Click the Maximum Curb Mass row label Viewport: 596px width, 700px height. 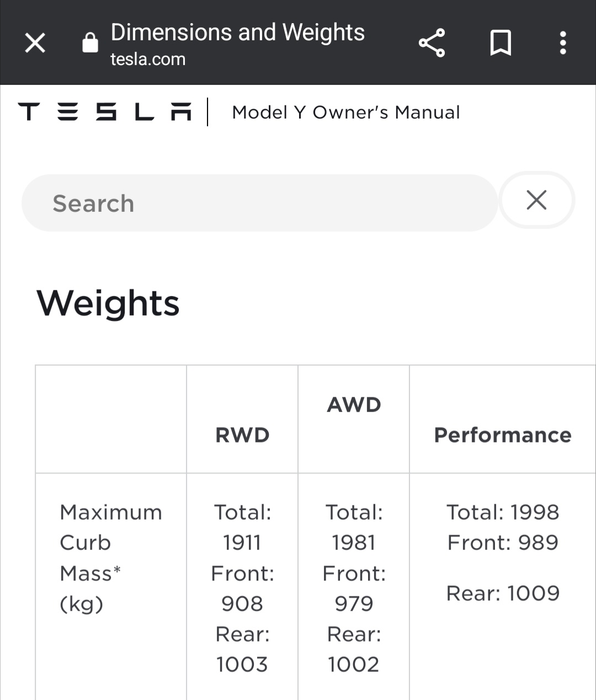(x=110, y=558)
